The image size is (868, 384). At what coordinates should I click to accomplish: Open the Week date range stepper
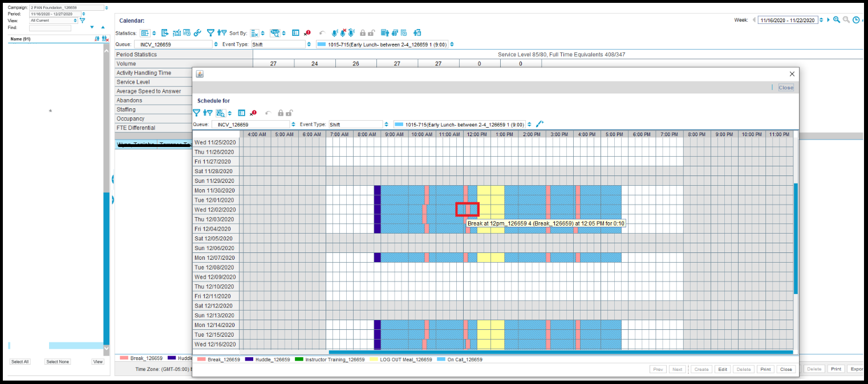point(821,20)
